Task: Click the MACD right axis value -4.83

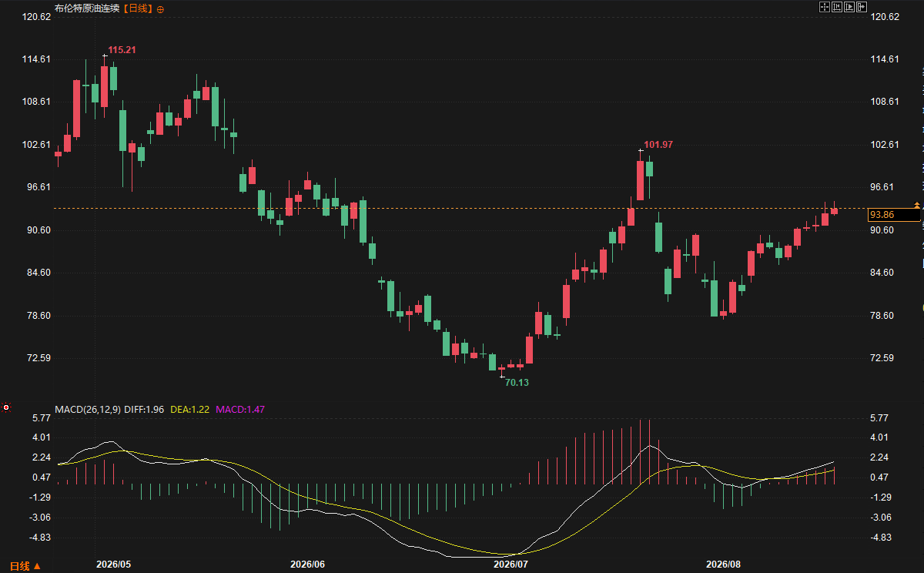Action: tap(880, 537)
